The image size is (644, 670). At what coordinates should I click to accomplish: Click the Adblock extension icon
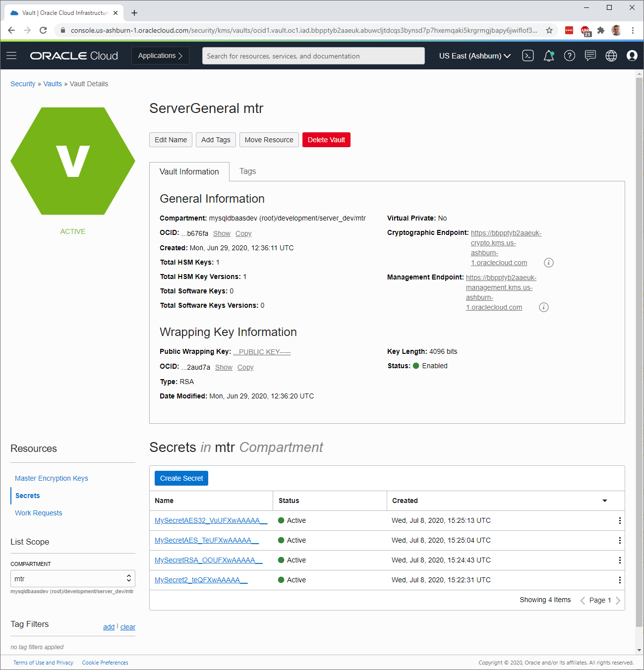(585, 31)
